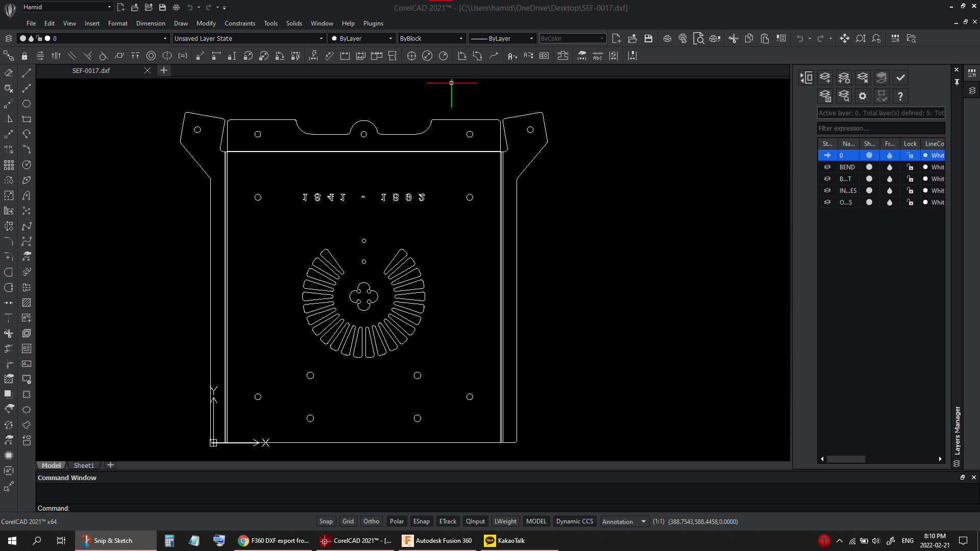Open the Draw menu

pos(181,23)
